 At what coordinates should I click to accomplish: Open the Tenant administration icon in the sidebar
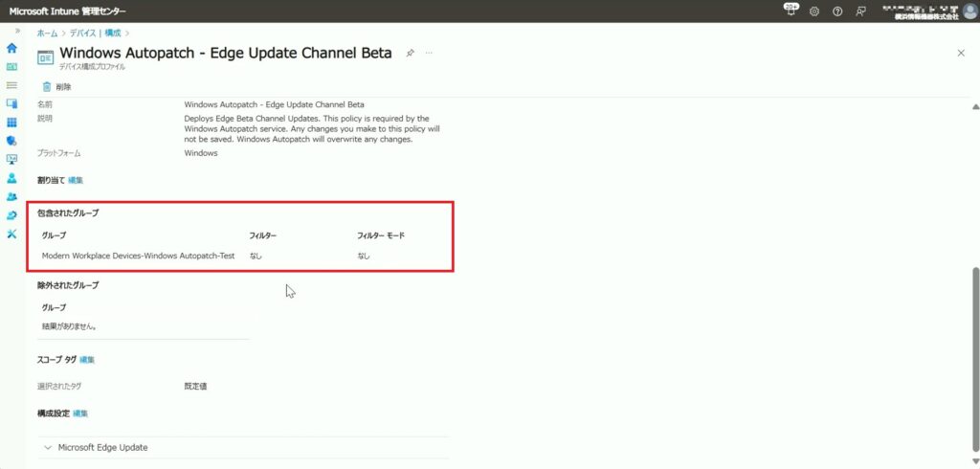[11, 215]
